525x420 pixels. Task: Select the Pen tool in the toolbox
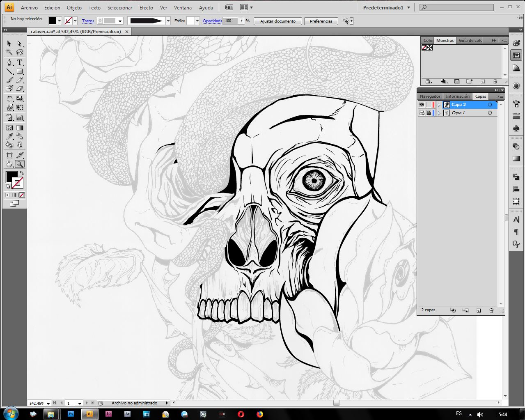coord(9,62)
